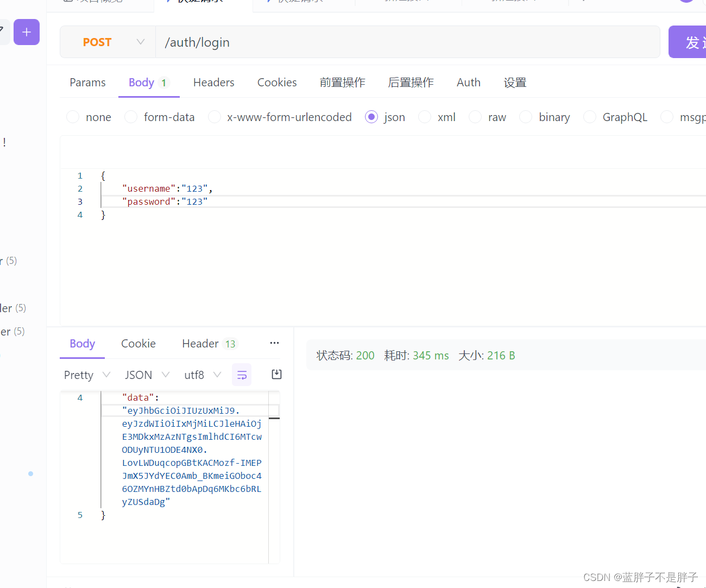Open the utf8 encoding dropdown
Viewport: 706px width, 588px height.
(x=203, y=375)
